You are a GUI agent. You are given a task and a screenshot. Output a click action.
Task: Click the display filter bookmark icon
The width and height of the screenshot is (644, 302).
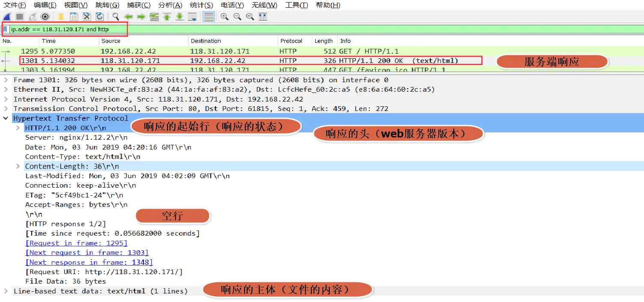coord(6,30)
